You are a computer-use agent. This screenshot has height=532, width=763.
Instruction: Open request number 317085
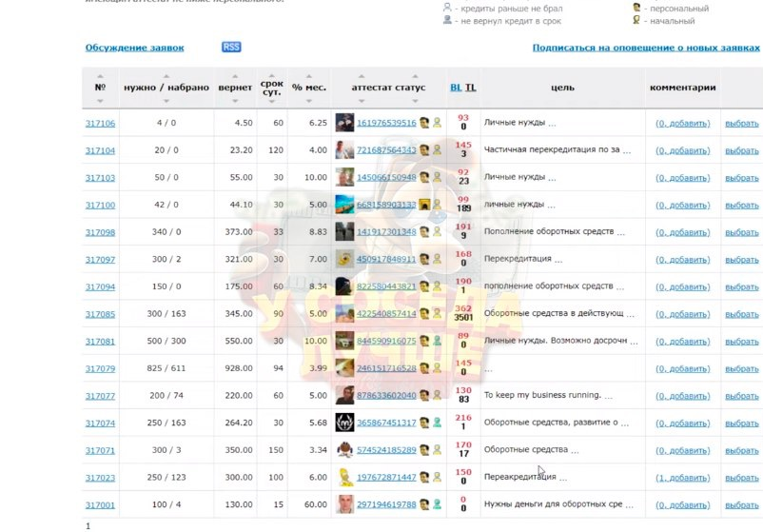100,314
